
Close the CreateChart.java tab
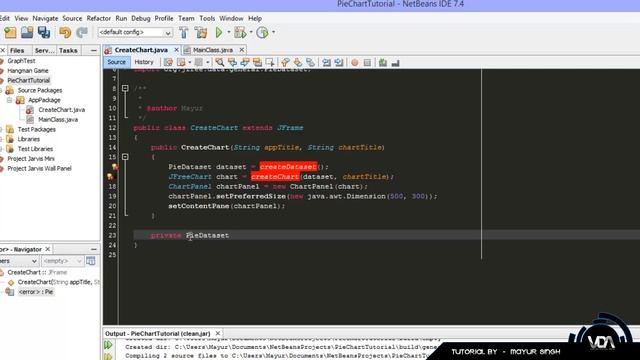point(176,50)
